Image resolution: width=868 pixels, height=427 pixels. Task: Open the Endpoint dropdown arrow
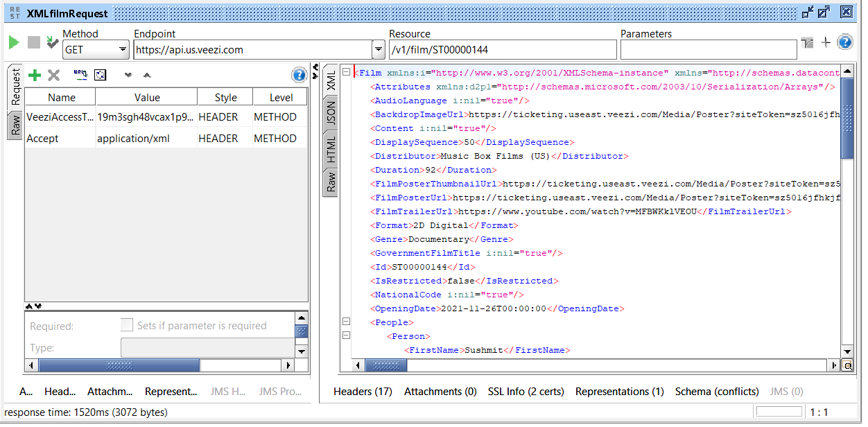pyautogui.click(x=379, y=49)
